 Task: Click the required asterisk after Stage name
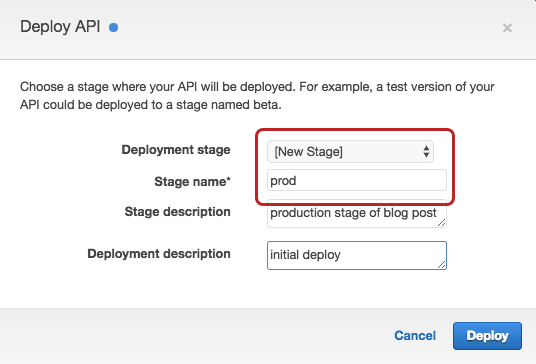pos(229,179)
